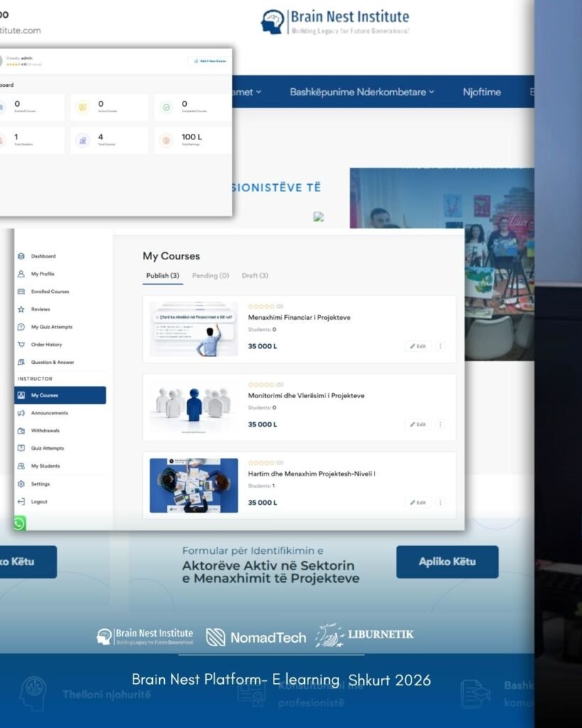Click Add A New Course button

209,61
